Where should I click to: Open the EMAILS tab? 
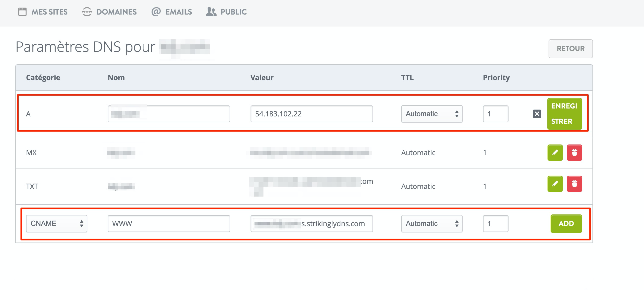(171, 12)
